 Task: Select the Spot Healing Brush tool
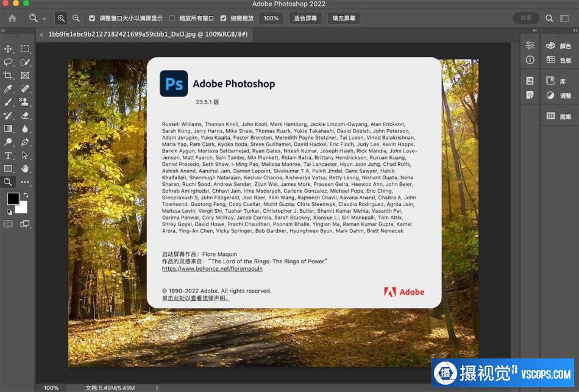pos(25,88)
